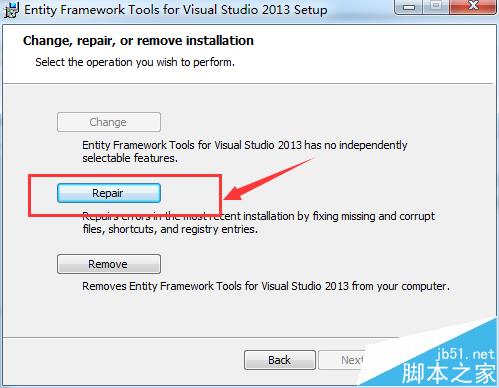Click the 'no independently selectable features' description
Viewport: 499px width, 388px height.
245,151
